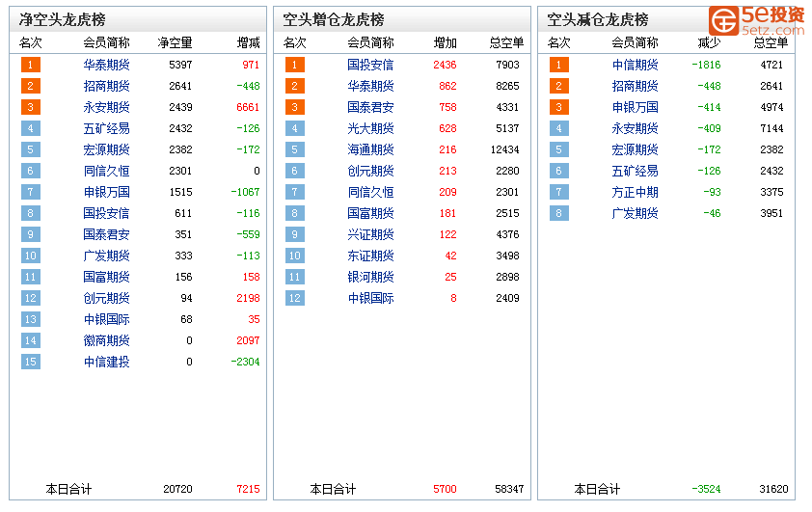This screenshot has height=512, width=812.
Task: Open 国投安信 in the 空头增仓龙虎榜 table
Action: 370,65
